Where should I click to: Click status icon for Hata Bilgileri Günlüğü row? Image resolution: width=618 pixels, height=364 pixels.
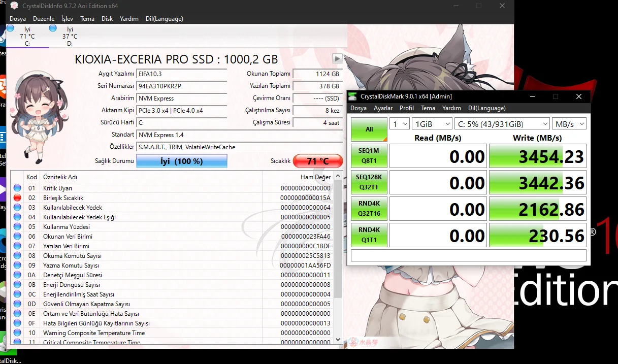click(17, 323)
